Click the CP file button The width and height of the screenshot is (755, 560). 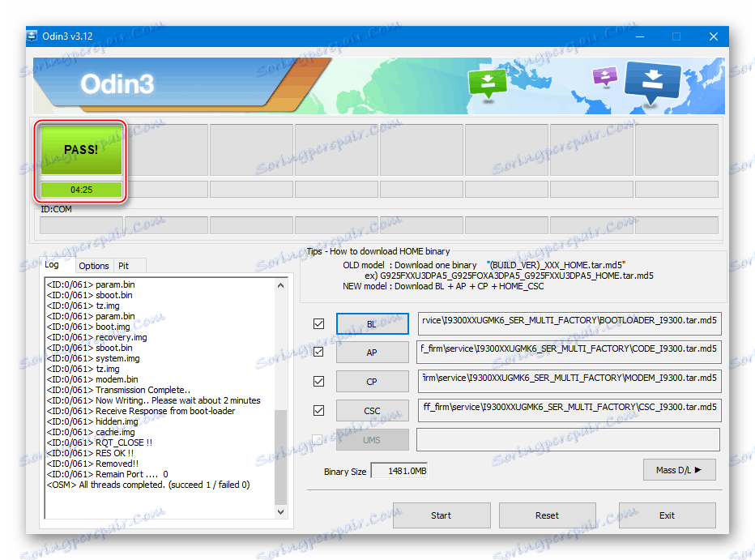tap(372, 382)
